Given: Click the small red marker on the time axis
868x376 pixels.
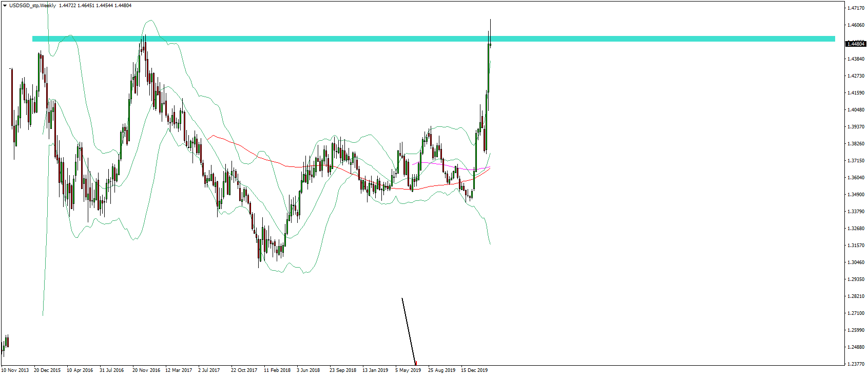Looking at the screenshot, I should (x=415, y=364).
